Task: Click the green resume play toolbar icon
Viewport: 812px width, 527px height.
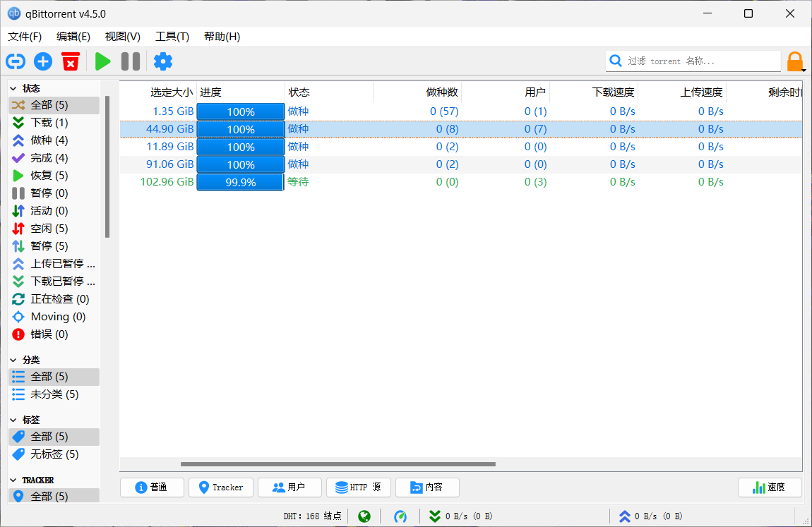Action: pos(102,61)
